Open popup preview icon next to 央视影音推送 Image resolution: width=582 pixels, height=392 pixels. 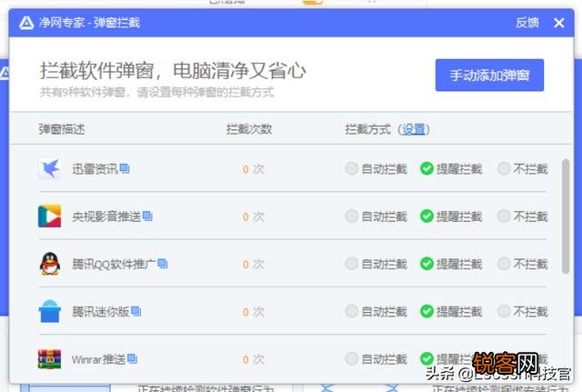147,216
